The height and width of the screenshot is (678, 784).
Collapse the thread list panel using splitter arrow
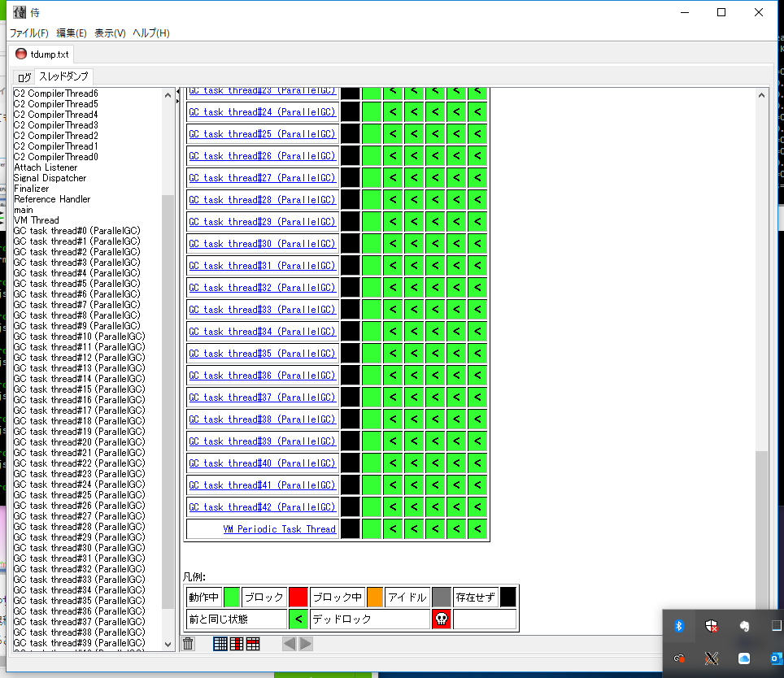click(178, 93)
